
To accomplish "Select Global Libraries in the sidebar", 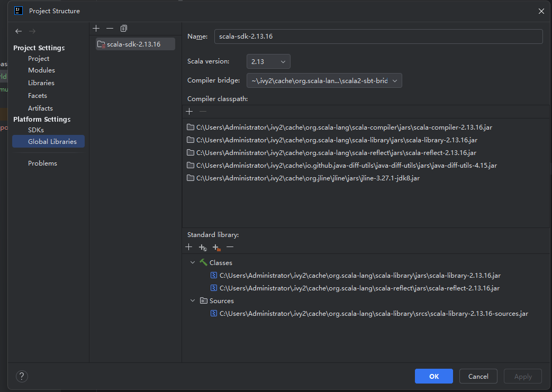I will click(48, 141).
